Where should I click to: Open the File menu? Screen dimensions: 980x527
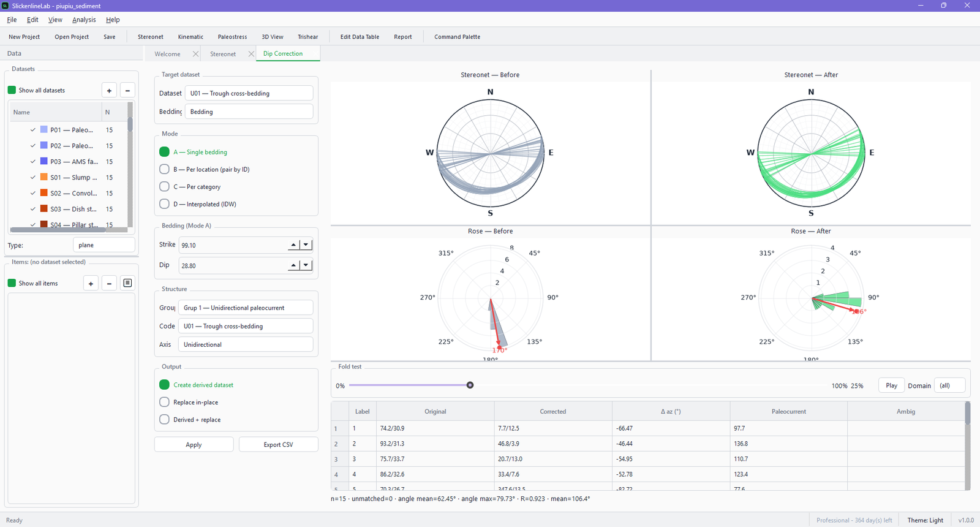click(12, 20)
